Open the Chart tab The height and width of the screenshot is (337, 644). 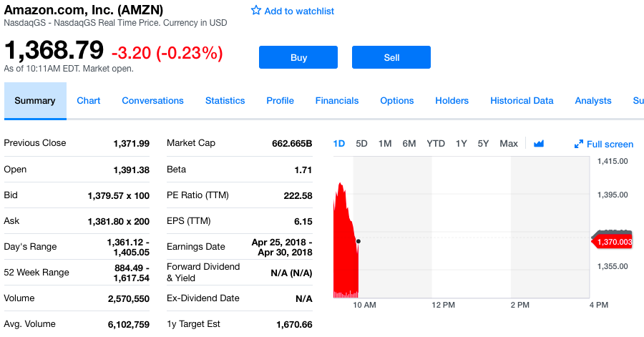pos(89,101)
